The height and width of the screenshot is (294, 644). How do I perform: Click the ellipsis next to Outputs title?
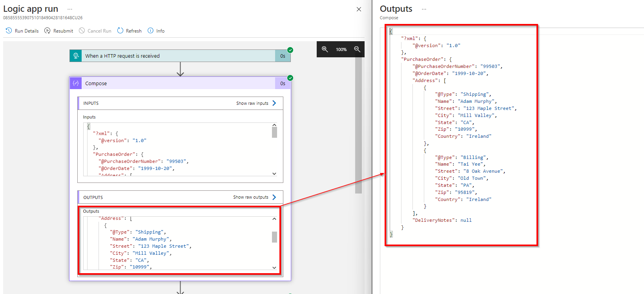click(x=424, y=9)
